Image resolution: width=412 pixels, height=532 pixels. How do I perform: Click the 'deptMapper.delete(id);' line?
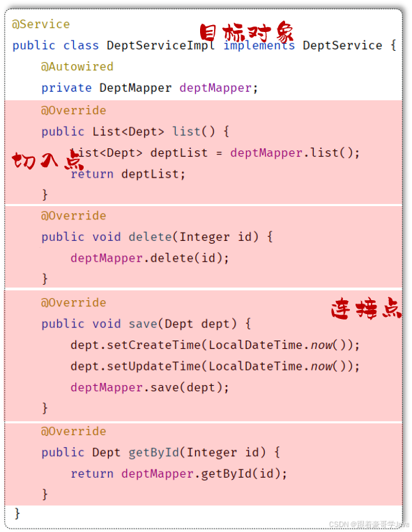tap(150, 258)
